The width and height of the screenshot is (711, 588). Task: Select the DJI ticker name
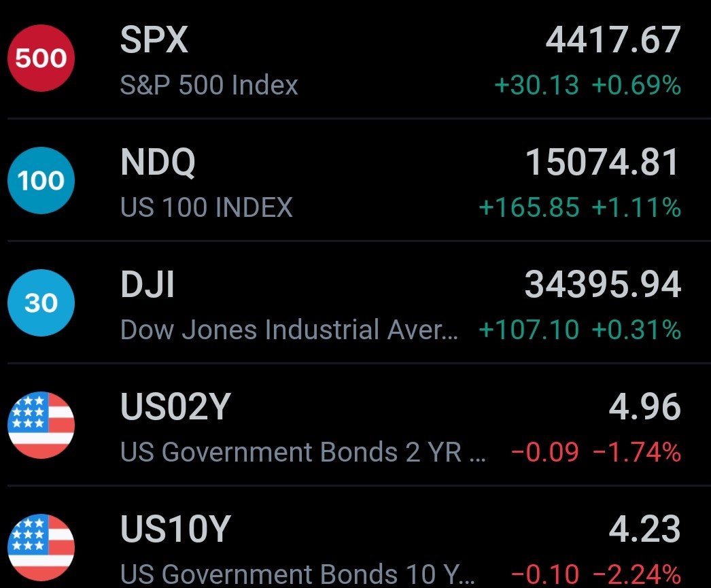point(148,286)
